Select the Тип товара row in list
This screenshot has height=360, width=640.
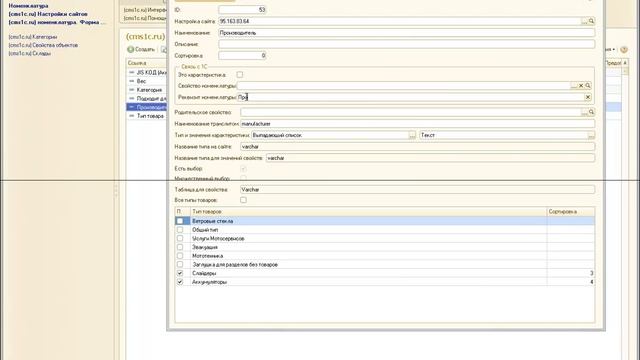click(x=147, y=116)
